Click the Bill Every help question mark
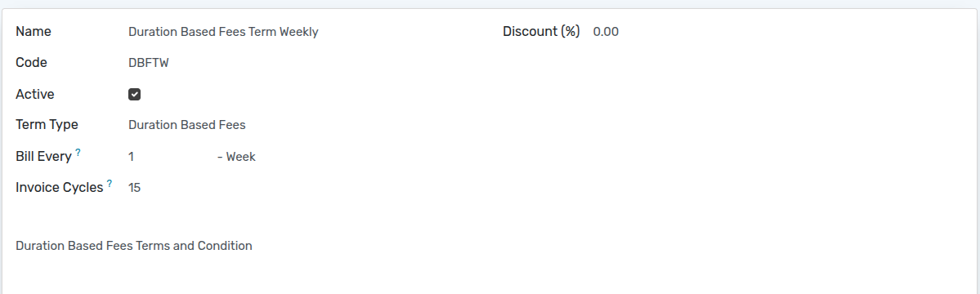The width and height of the screenshot is (980, 294). pos(78,152)
